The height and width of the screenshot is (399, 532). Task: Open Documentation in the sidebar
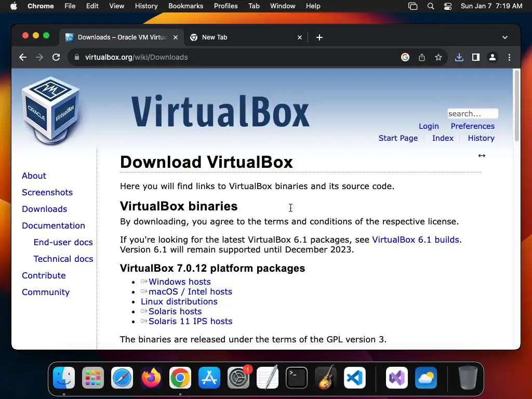pos(54,225)
